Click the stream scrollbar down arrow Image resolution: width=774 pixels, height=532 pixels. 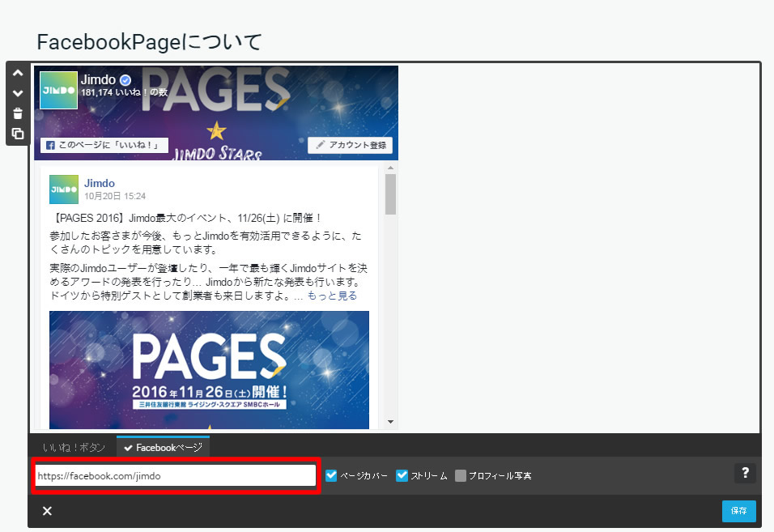(x=390, y=422)
